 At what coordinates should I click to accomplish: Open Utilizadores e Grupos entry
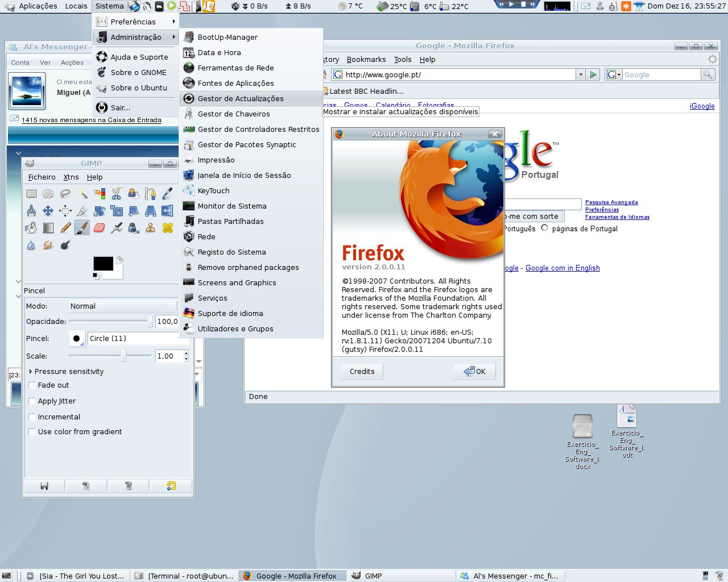[251, 329]
